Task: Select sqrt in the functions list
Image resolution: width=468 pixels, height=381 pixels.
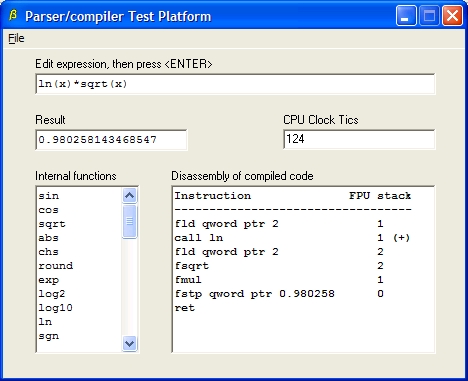Action: pyautogui.click(x=52, y=224)
